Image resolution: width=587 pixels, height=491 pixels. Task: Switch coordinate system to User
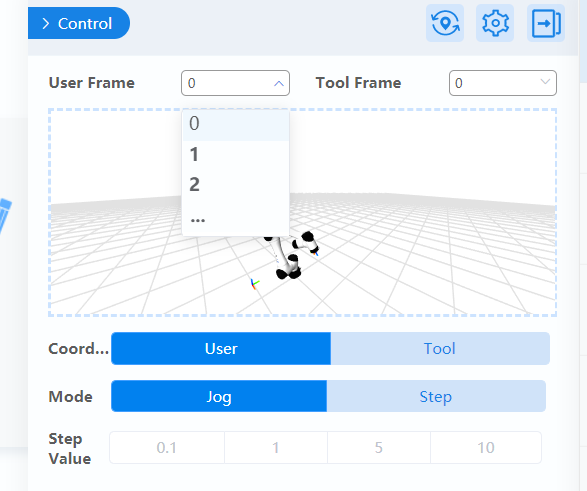[x=221, y=348]
